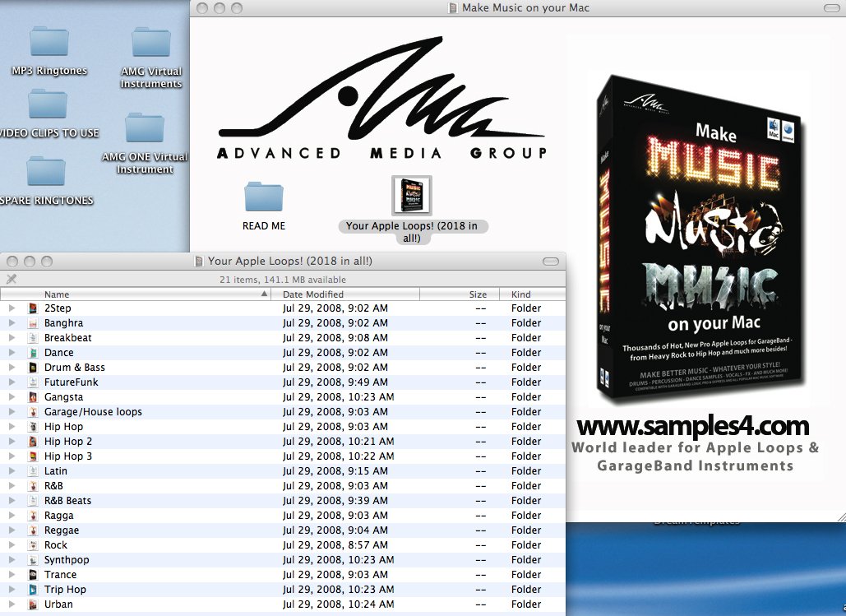The image size is (846, 616).
Task: Sort list by Name column header
Action: coord(148,294)
